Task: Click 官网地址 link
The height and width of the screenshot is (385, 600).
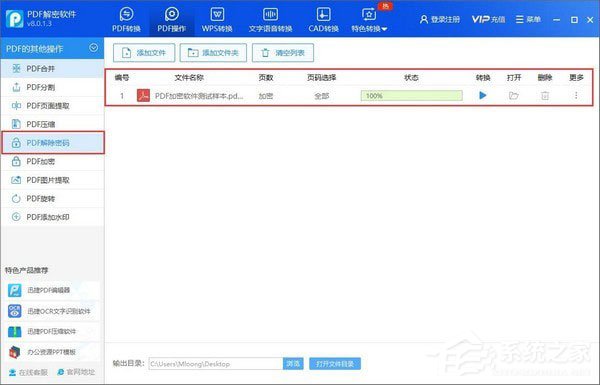Action: tap(76, 372)
